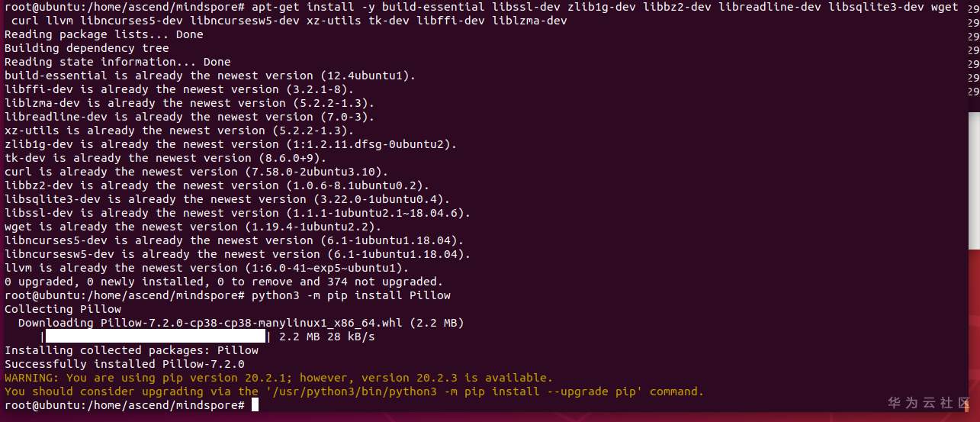Screen dimensions: 980x422
Task: Click the build-essential already newest version line
Action: (210, 76)
